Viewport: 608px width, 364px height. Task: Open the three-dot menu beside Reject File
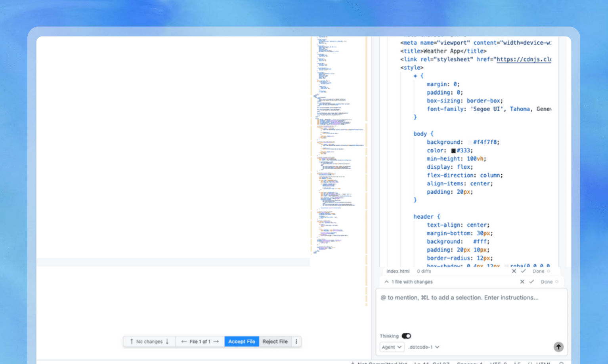[x=296, y=341]
